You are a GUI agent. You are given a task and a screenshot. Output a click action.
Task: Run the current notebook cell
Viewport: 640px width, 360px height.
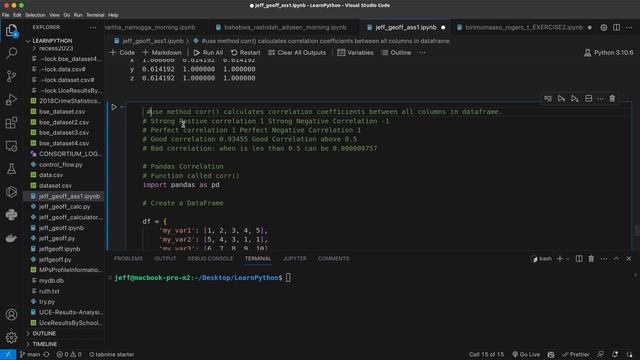pyautogui.click(x=114, y=107)
